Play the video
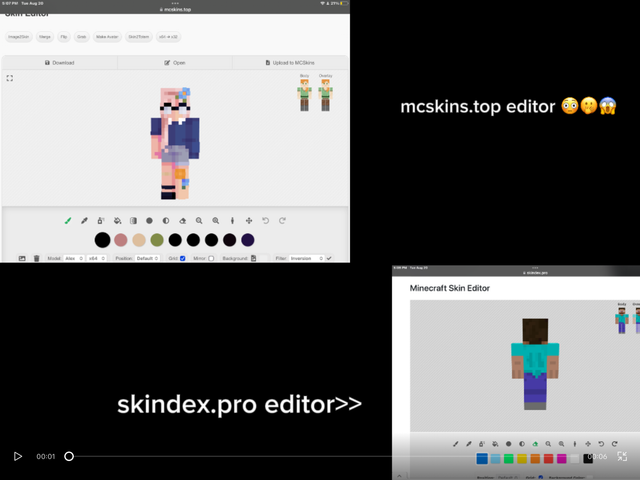The image size is (640, 480). [18, 456]
